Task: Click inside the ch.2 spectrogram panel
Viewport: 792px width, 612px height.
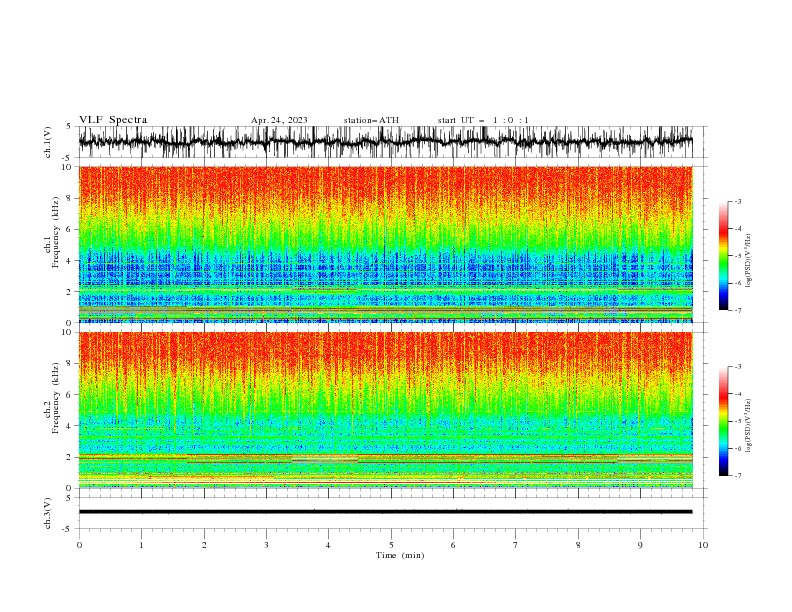Action: [385, 410]
